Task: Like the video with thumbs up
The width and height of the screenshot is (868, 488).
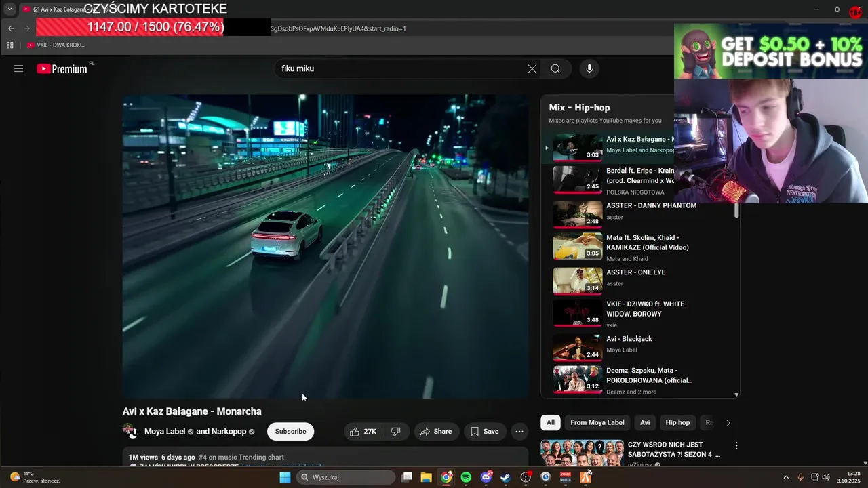Action: (x=364, y=432)
